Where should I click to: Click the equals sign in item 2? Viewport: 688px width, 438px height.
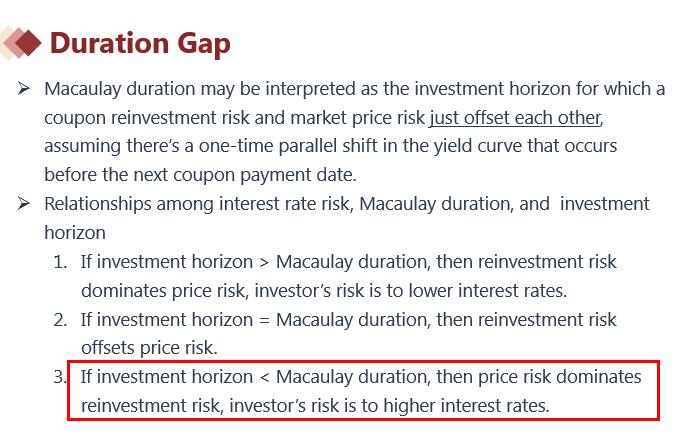pos(264,320)
